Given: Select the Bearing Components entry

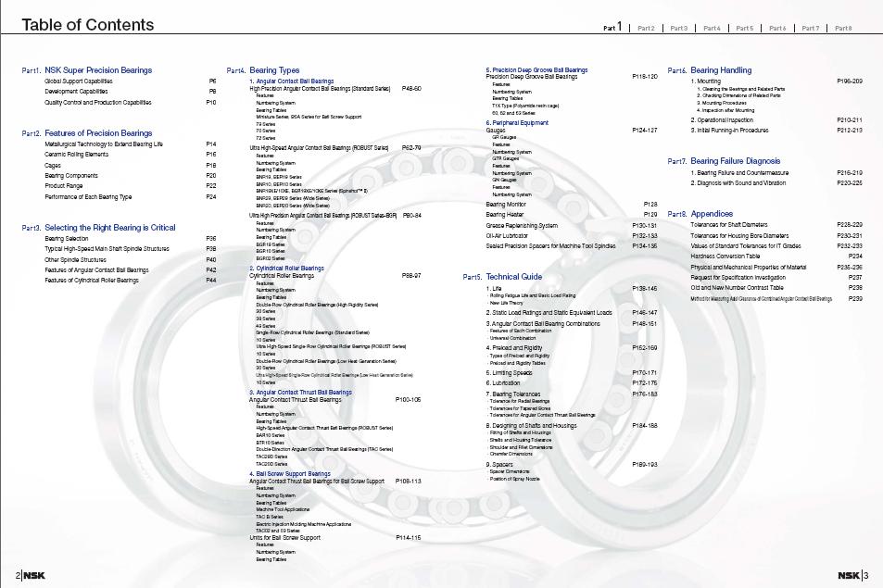Looking at the screenshot, I should pos(71,176).
